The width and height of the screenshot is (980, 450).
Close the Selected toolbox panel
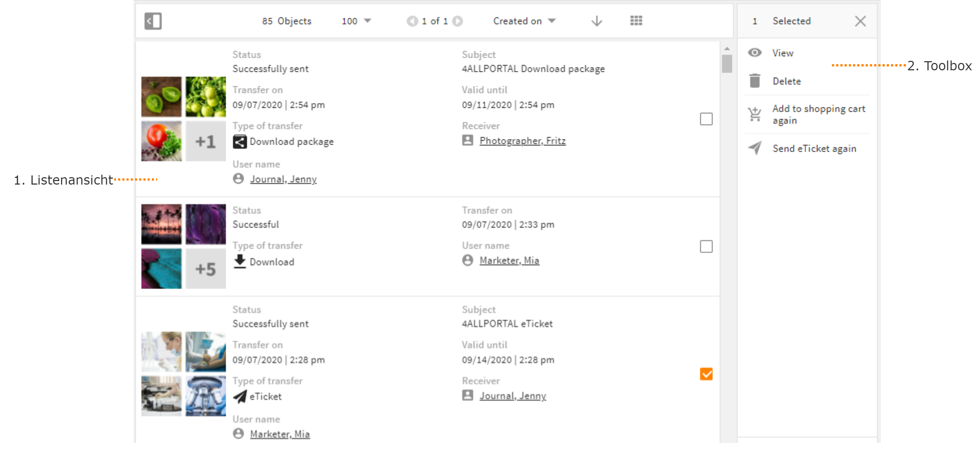tap(860, 21)
